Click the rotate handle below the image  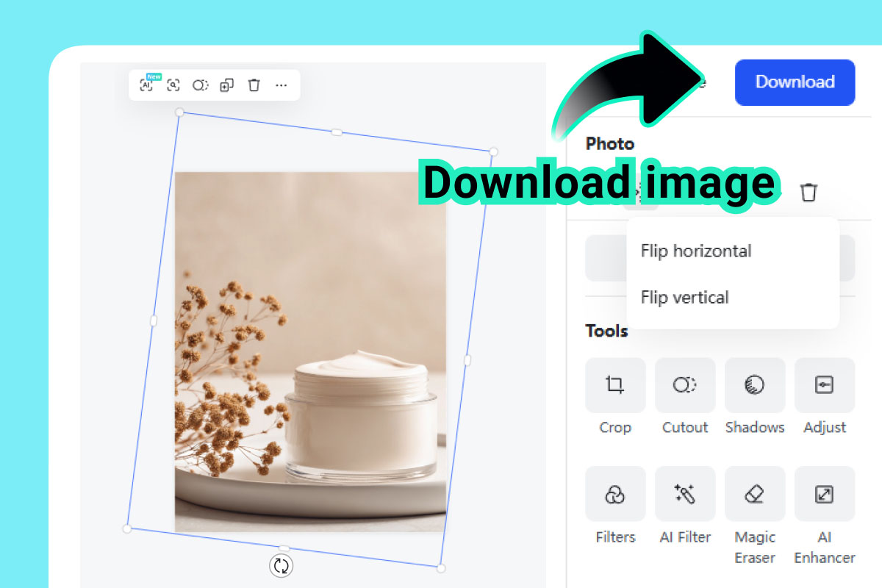tap(282, 565)
